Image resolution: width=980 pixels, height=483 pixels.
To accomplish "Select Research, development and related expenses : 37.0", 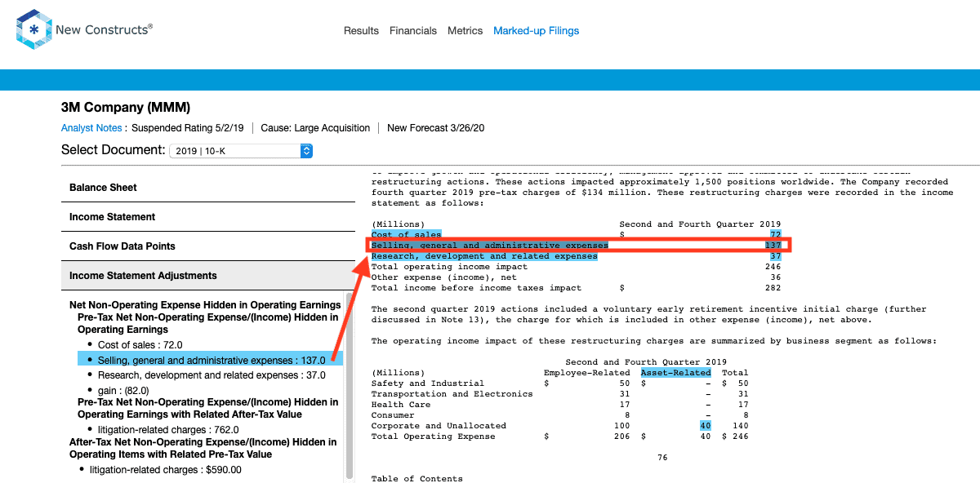I will click(212, 375).
